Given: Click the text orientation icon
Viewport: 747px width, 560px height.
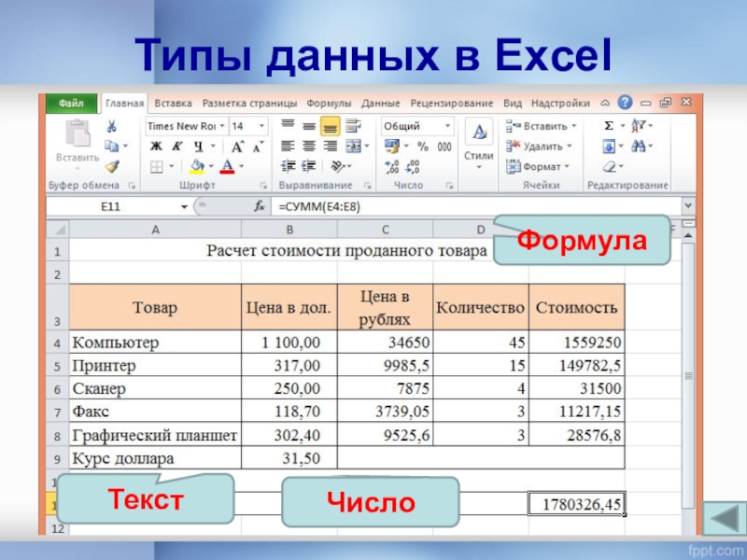Looking at the screenshot, I should click(338, 166).
